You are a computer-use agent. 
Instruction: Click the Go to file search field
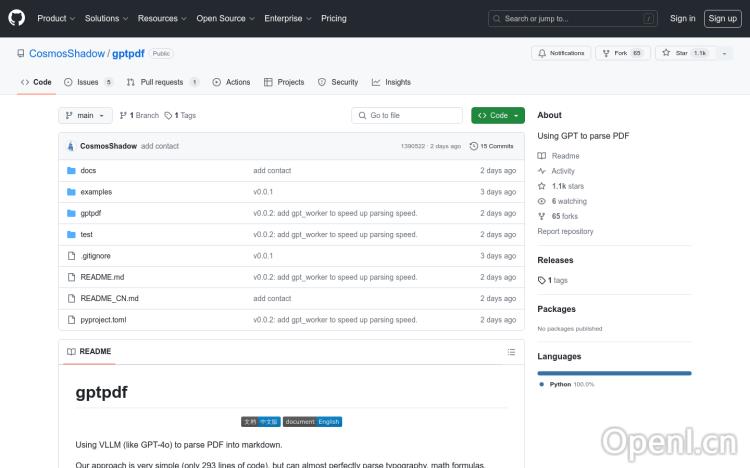click(407, 116)
